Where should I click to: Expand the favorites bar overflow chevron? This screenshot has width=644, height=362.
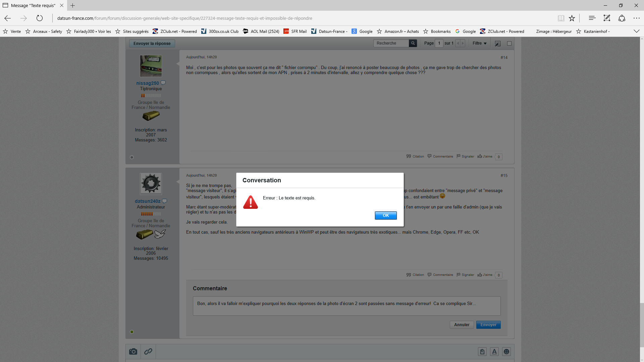pyautogui.click(x=636, y=31)
